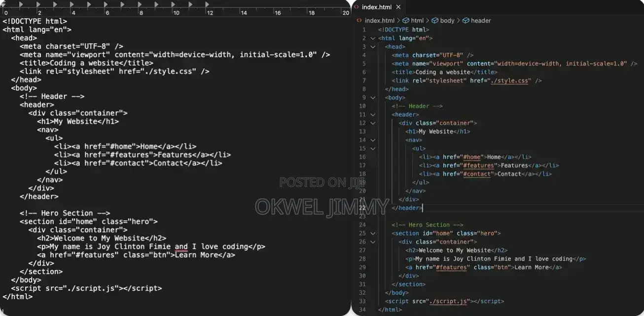Collapse the header block at line 11
The image size is (644, 316).
[x=373, y=114]
